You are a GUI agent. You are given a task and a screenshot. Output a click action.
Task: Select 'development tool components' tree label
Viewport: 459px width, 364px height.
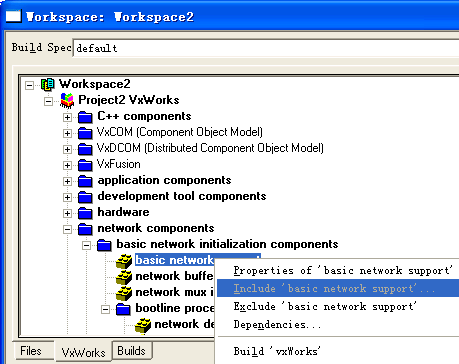coord(182,196)
